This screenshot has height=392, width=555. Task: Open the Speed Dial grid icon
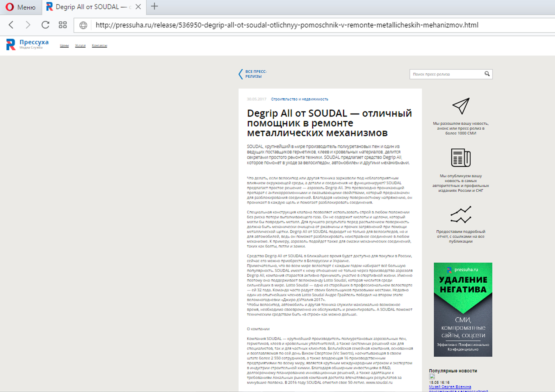click(x=63, y=25)
